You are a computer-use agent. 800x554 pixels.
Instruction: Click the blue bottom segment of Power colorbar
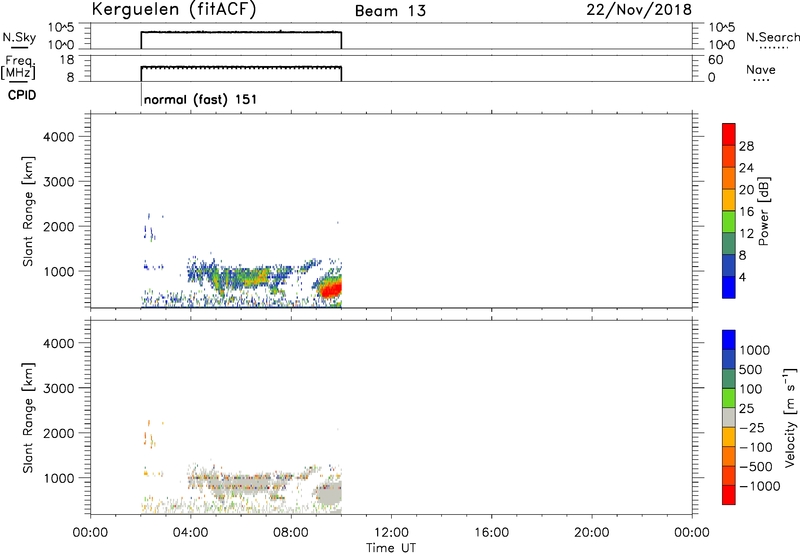pos(729,287)
